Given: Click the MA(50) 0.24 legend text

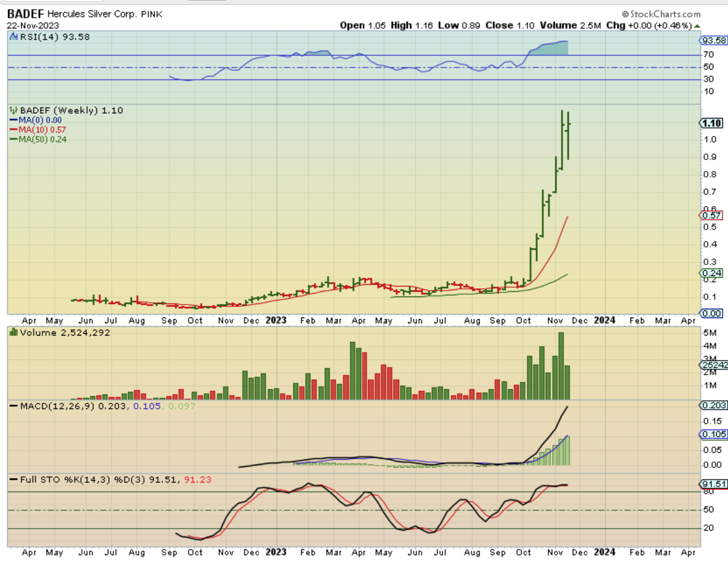Looking at the screenshot, I should point(43,139).
